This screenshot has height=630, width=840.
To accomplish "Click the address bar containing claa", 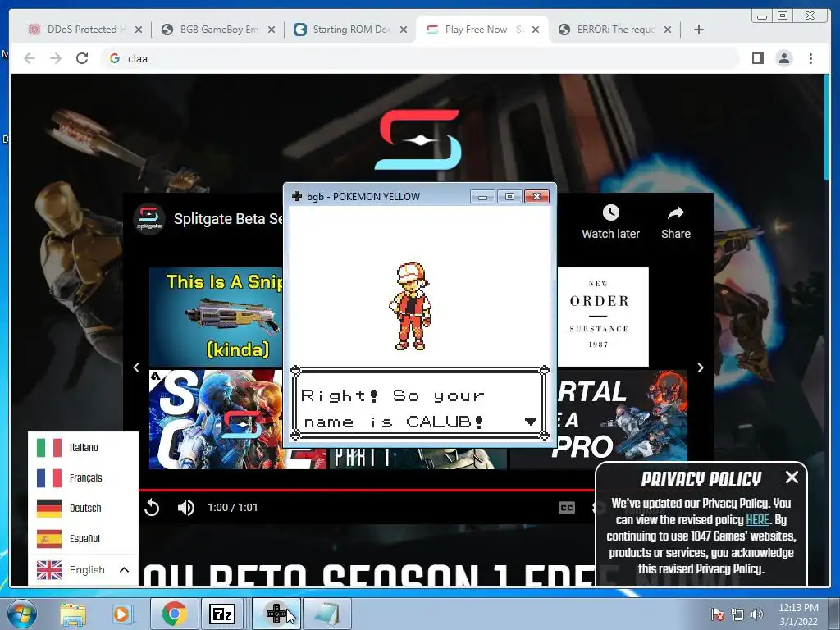I will pyautogui.click(x=421, y=58).
